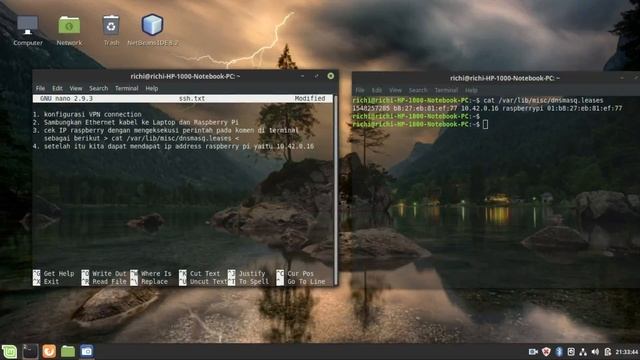Click the 'cat /var/lib/misc/dnsmasq.leases' command
This screenshot has height=360, width=640.
[x=543, y=100]
